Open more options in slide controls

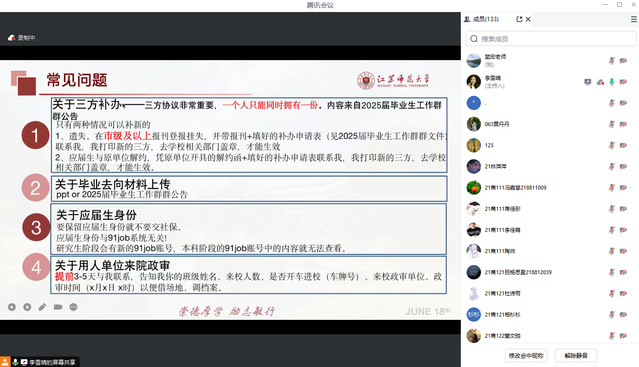pos(73,307)
